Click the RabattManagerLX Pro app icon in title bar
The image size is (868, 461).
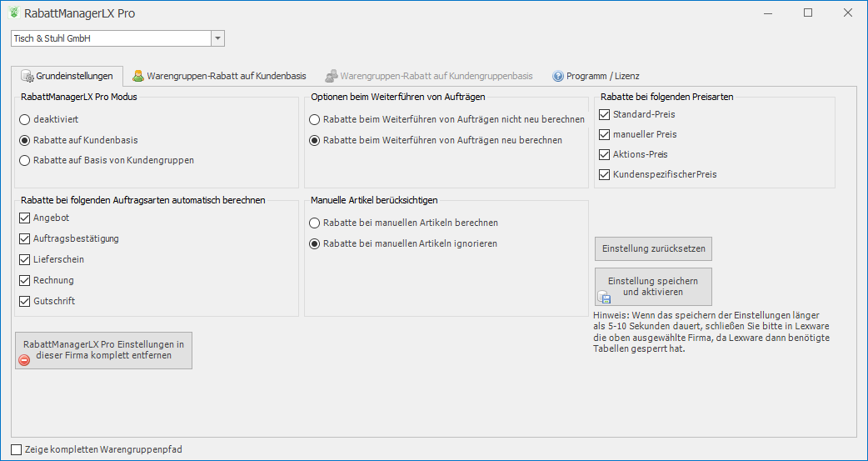(x=14, y=13)
